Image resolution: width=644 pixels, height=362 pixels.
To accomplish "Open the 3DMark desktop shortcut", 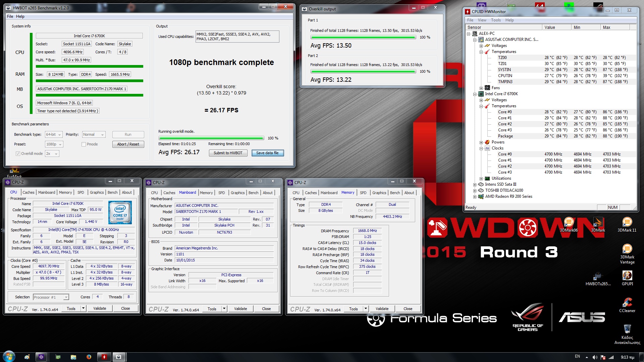I will tap(598, 225).
